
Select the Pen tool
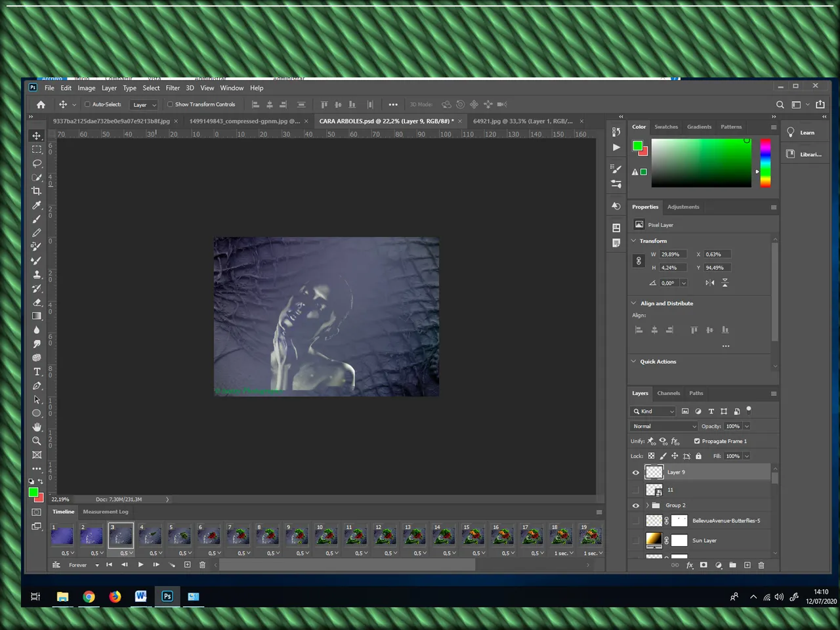pos(37,385)
